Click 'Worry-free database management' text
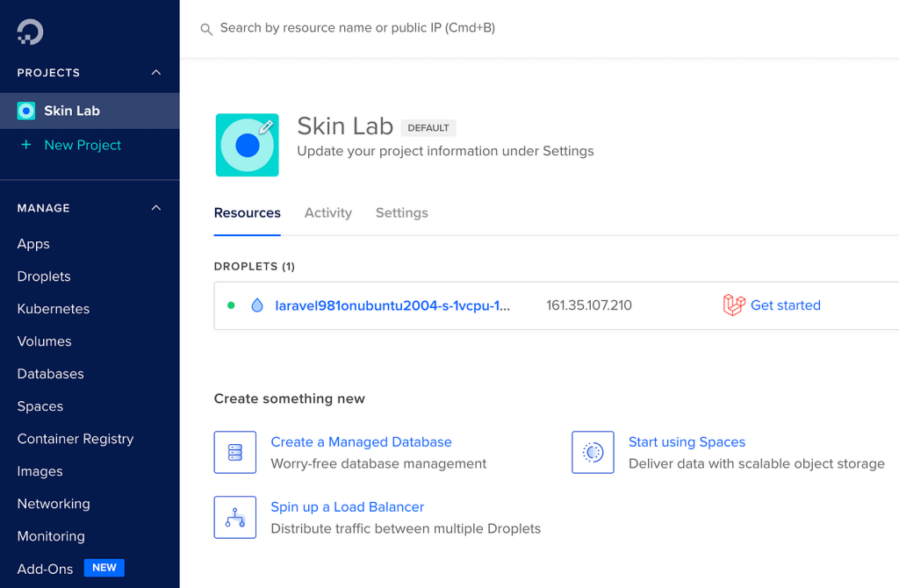The image size is (899, 588). coord(378,463)
